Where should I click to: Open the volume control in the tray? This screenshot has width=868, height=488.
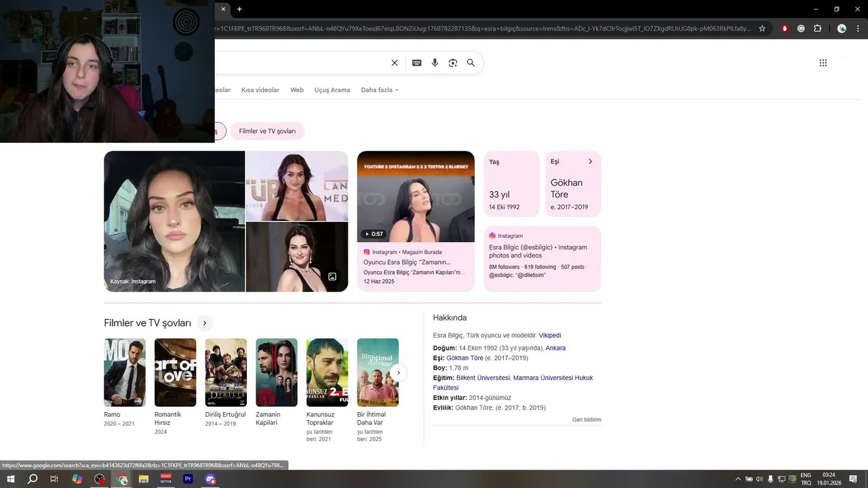click(x=759, y=479)
